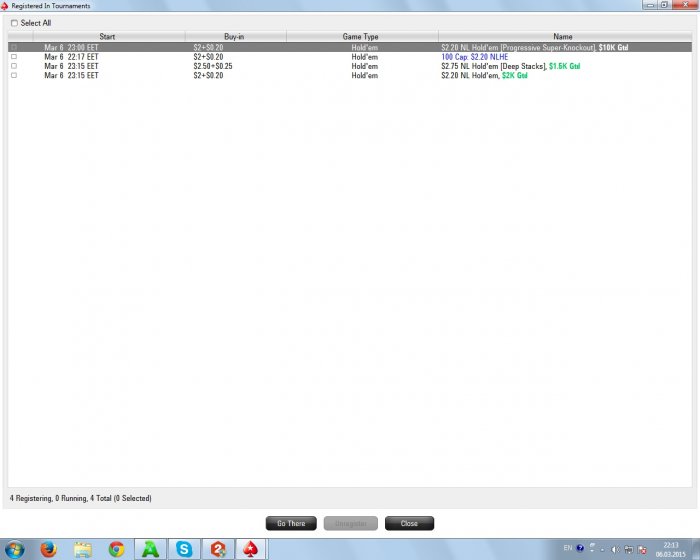Open the red number 2 app in taskbar
This screenshot has height=560, width=700.
pyautogui.click(x=218, y=549)
